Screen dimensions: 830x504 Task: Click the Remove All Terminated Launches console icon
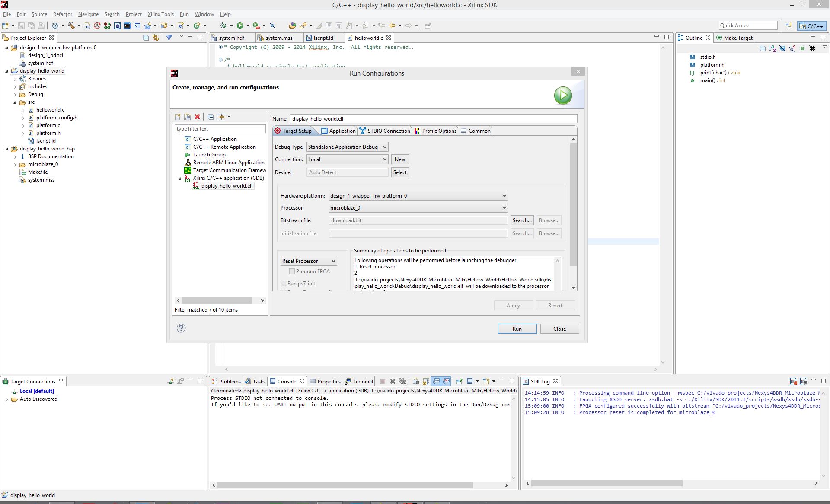[x=402, y=381]
